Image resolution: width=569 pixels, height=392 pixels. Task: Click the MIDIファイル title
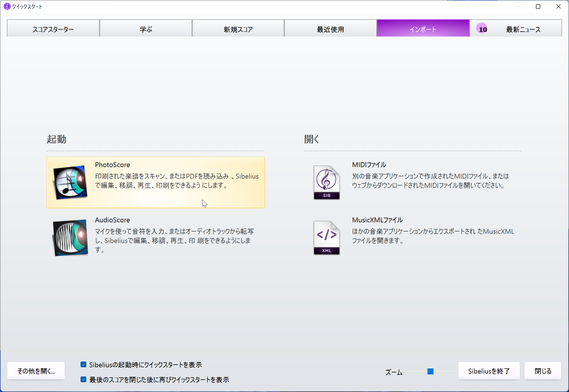369,165
